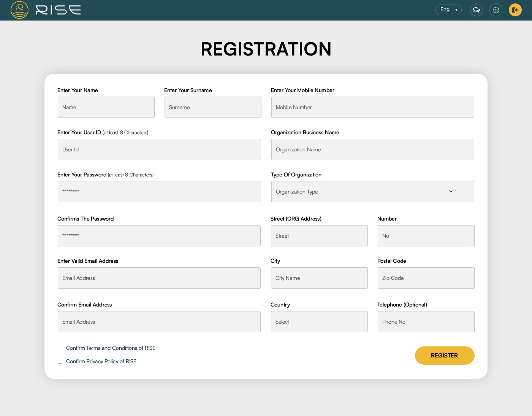The height and width of the screenshot is (416, 532).
Task: Open the Terms and Conditions of RISE link
Action: pos(111,348)
